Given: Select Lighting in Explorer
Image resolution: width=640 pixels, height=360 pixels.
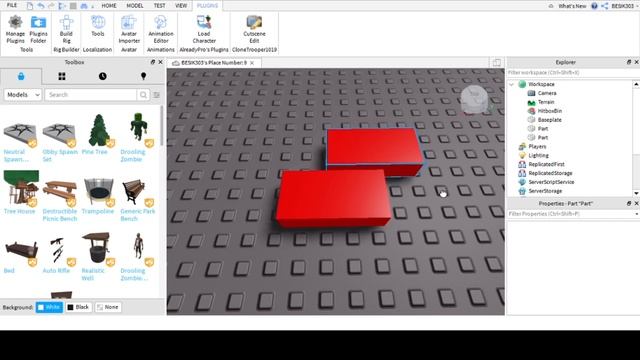Looking at the screenshot, I should [x=538, y=156].
